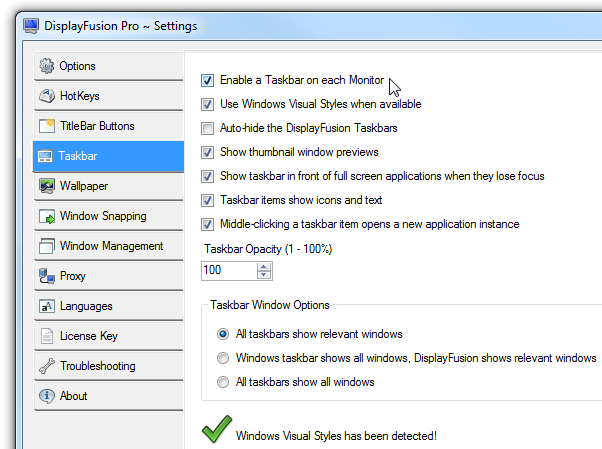Viewport: 602px width, 449px height.
Task: Open the Languages tab
Action: (109, 306)
